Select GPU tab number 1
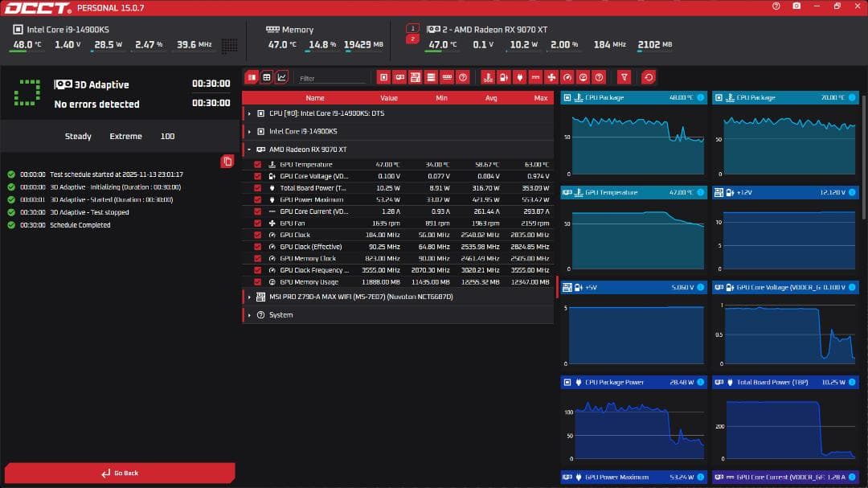868x488 pixels. [412, 28]
